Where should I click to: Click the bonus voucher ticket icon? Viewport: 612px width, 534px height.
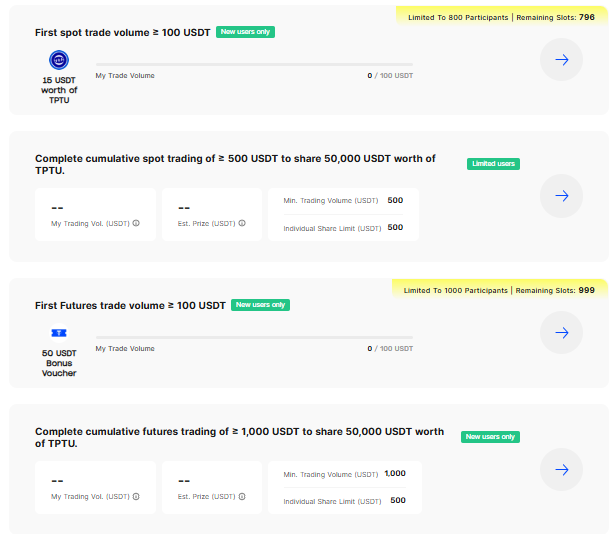(x=59, y=333)
